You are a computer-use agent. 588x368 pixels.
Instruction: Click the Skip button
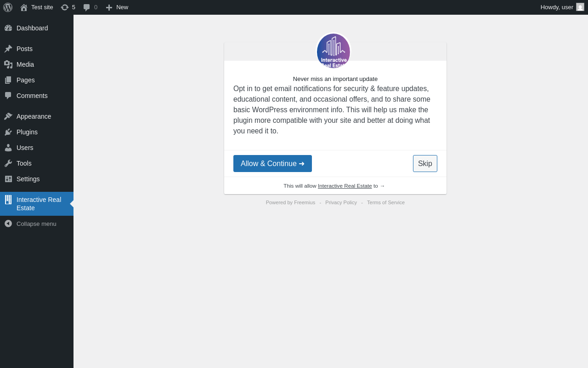coord(425,164)
